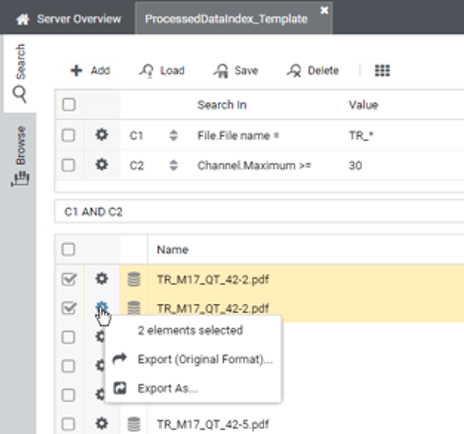Check the TR_M17_QT_42-5.pdf row checkbox

point(68,424)
